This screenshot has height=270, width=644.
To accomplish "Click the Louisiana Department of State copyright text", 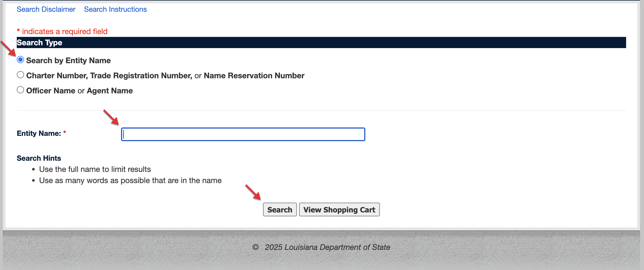I will 327,247.
